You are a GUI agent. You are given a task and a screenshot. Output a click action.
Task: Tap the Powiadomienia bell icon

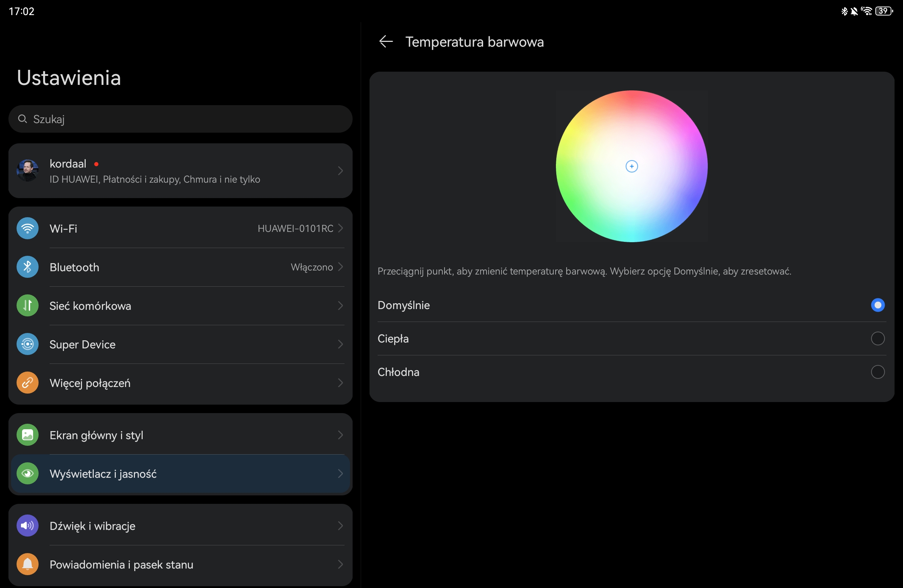click(27, 564)
